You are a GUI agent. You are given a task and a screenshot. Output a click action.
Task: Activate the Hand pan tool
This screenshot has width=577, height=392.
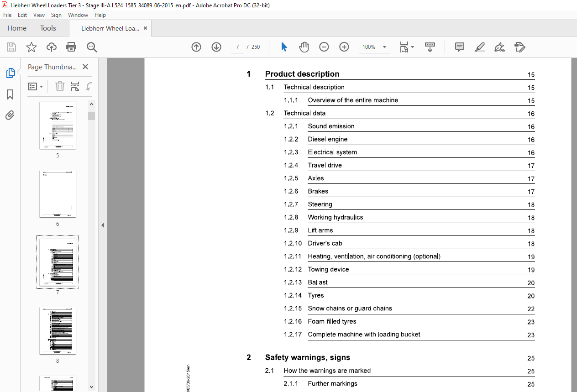[x=304, y=47]
